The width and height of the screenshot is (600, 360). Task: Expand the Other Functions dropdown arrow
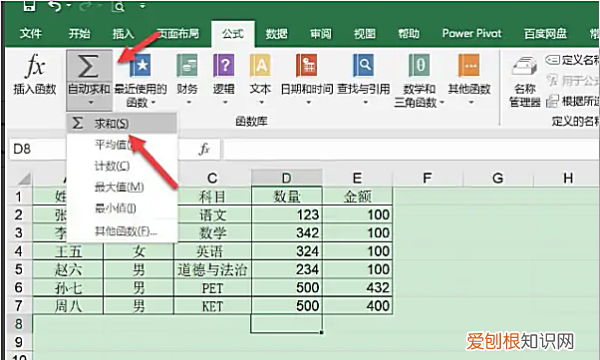[471, 103]
